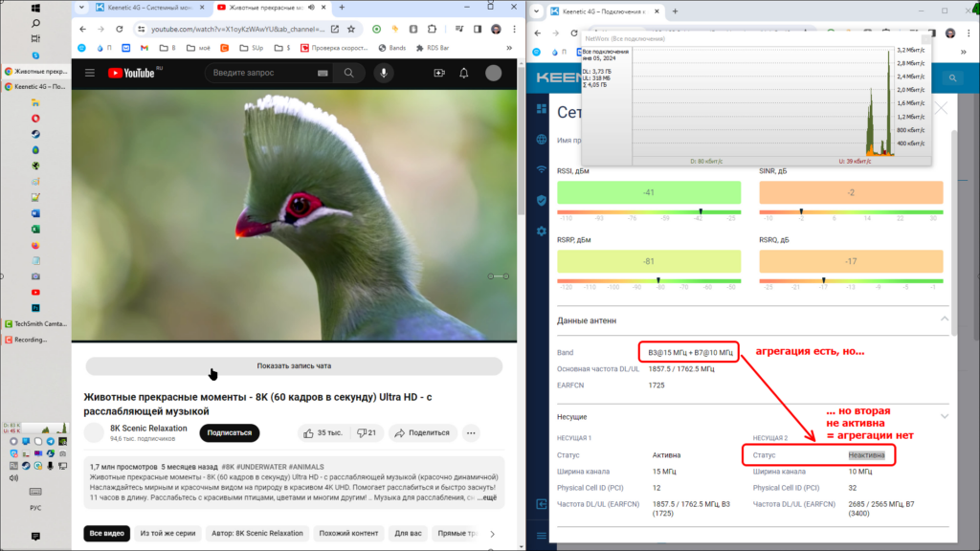Screen dimensions: 980x551
Task: Open the Bands bookmark
Action: [391, 48]
